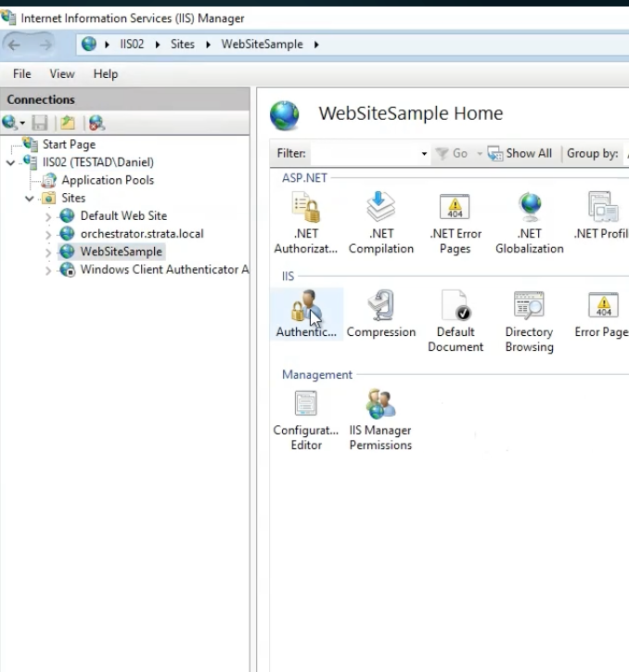Click the Management group header
The image size is (629, 672).
tap(317, 375)
